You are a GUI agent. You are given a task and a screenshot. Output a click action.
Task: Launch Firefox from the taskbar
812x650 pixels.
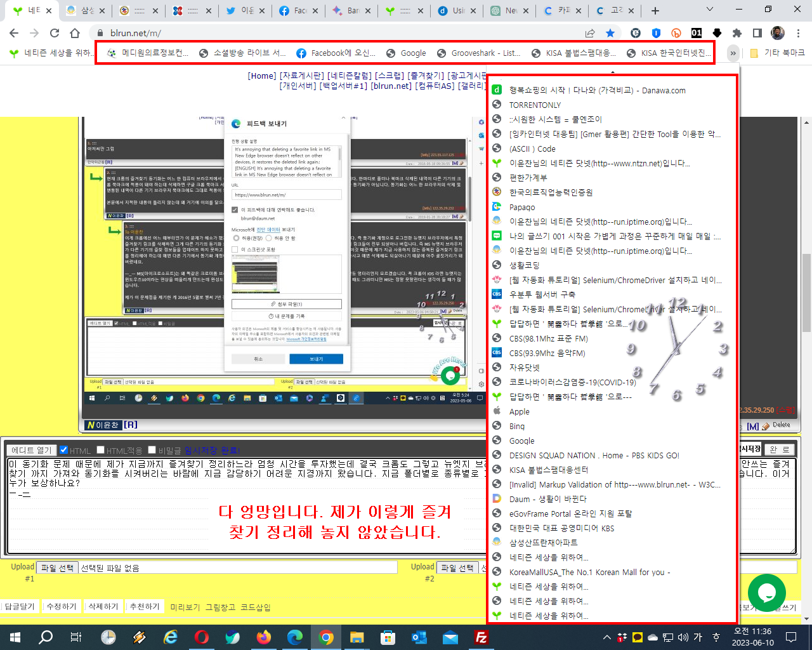(264, 637)
